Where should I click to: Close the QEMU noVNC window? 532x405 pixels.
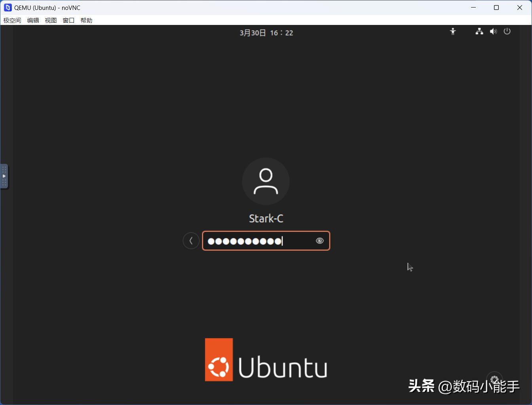pyautogui.click(x=520, y=8)
